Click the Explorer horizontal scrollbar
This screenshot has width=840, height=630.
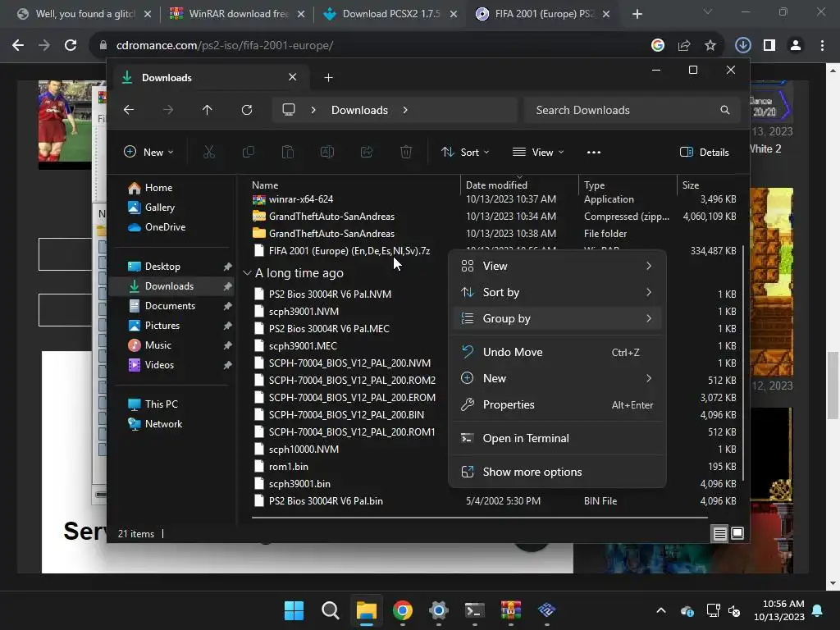tap(479, 518)
